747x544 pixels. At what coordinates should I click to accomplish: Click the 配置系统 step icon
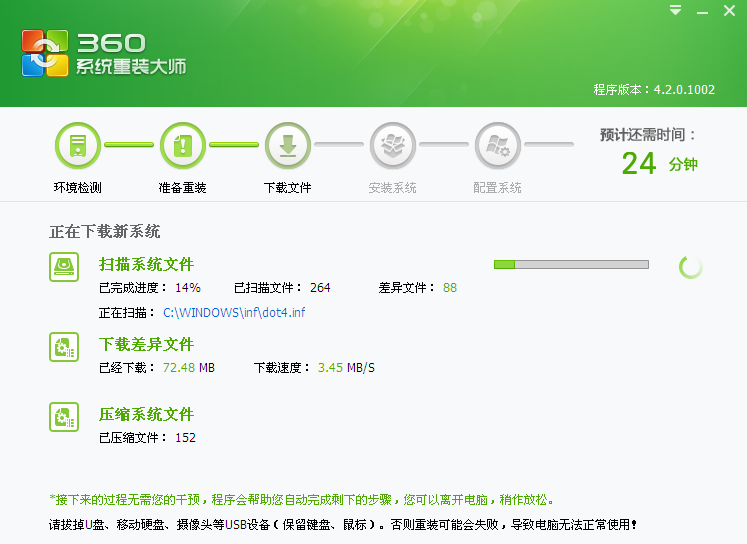pos(497,147)
